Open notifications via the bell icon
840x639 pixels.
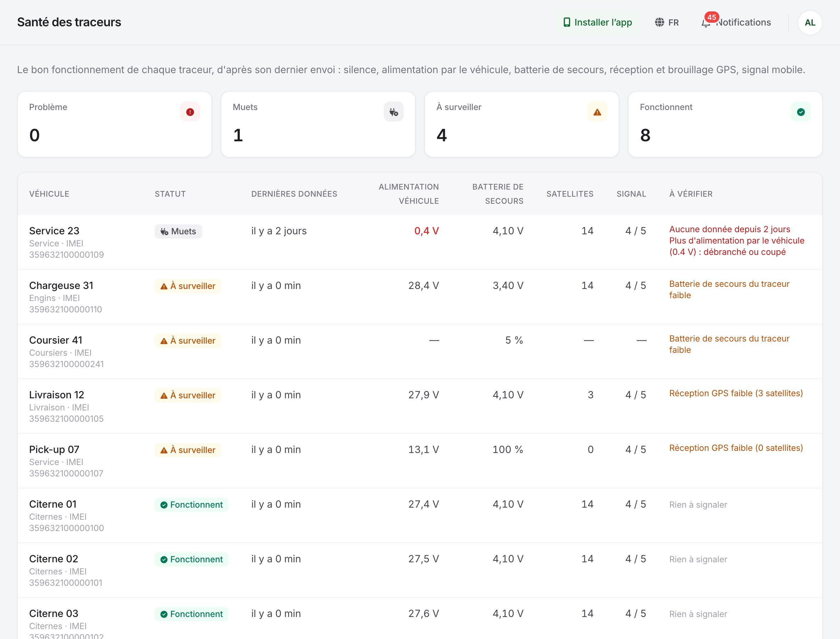point(706,23)
